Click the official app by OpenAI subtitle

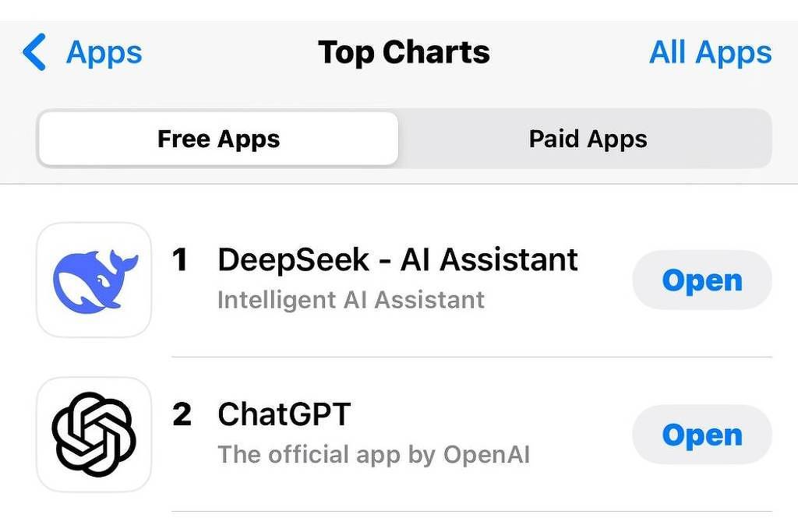pos(373,455)
